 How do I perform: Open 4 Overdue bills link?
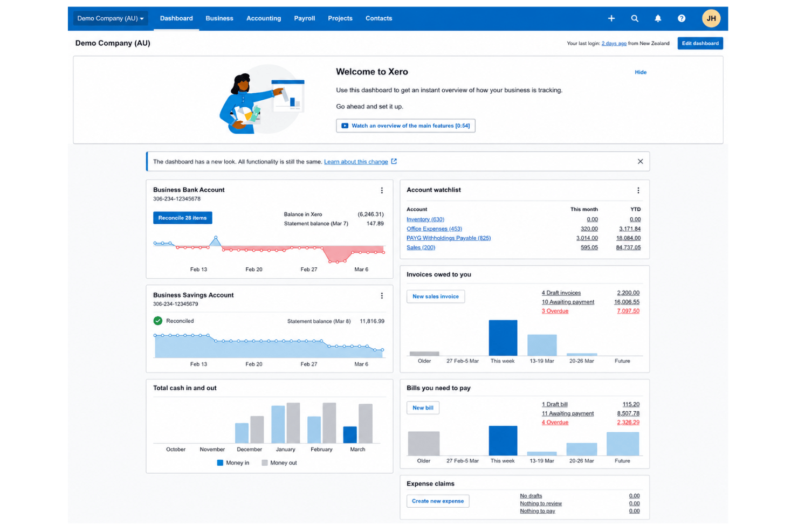pyautogui.click(x=555, y=423)
